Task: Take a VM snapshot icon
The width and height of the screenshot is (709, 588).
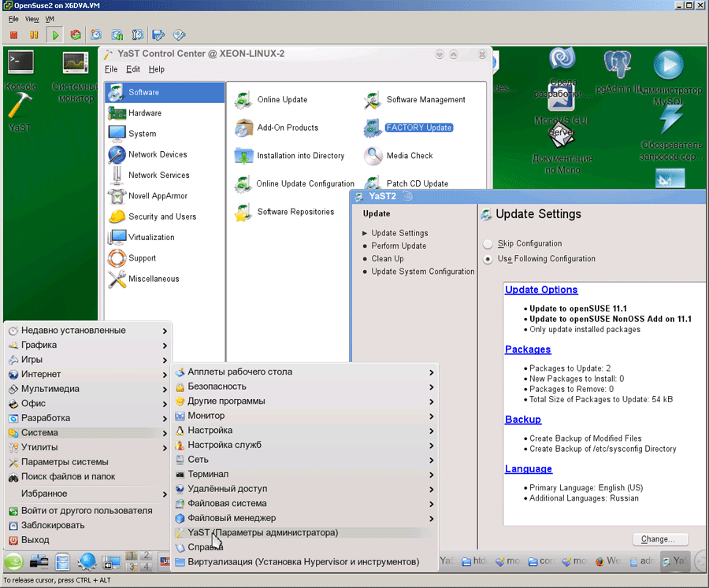Action: [x=96, y=35]
